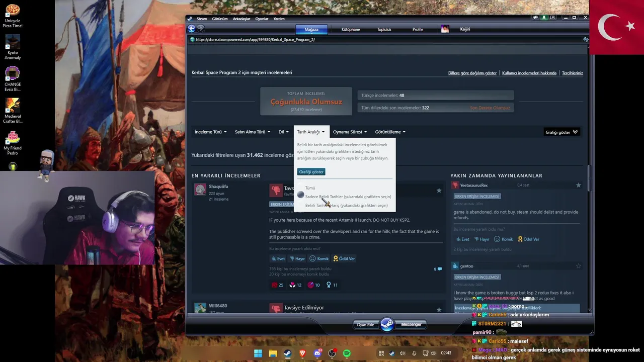Open Spotify from the taskbar
This screenshot has height=362, width=644.
347,353
